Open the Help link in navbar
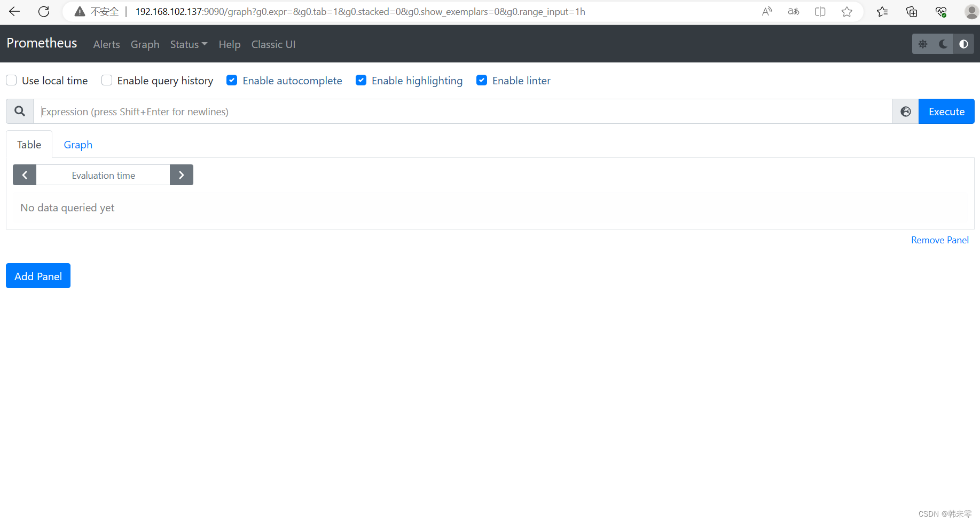Image resolution: width=980 pixels, height=523 pixels. coord(230,44)
